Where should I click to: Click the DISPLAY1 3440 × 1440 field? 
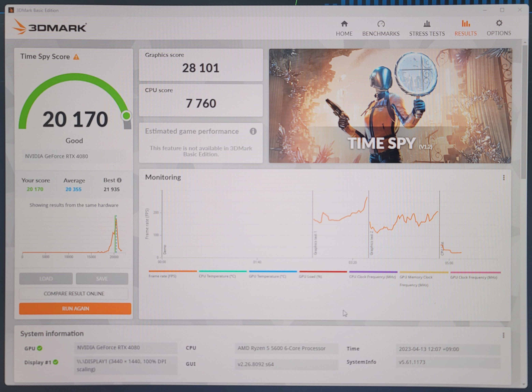(x=126, y=365)
